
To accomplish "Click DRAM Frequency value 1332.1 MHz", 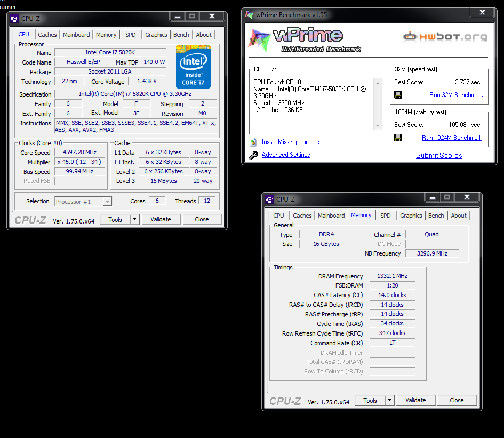I will tap(392, 276).
